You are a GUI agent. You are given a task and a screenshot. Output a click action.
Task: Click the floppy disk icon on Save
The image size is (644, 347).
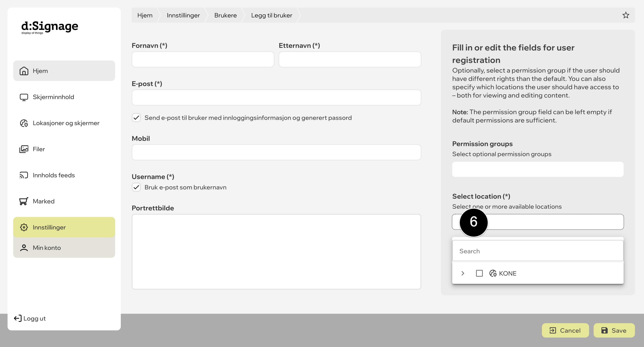[x=605, y=331]
